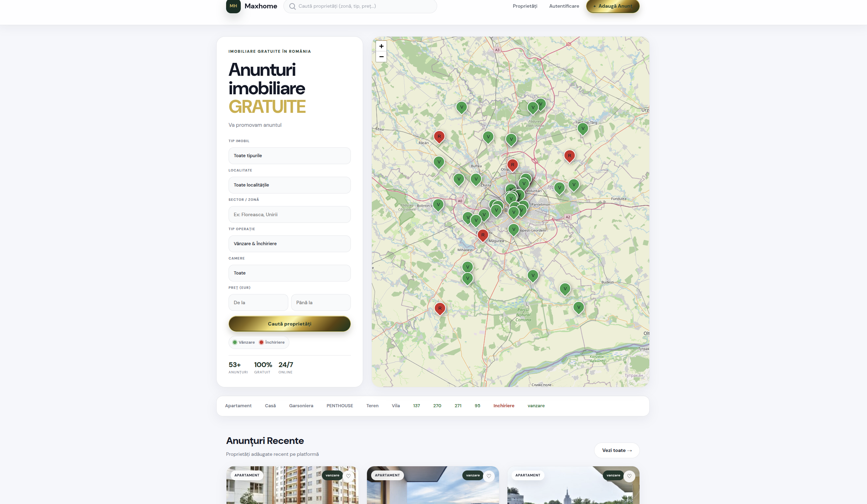Click the green V marker near Bolintin-Vale
The width and height of the screenshot is (867, 504).
pos(438,205)
